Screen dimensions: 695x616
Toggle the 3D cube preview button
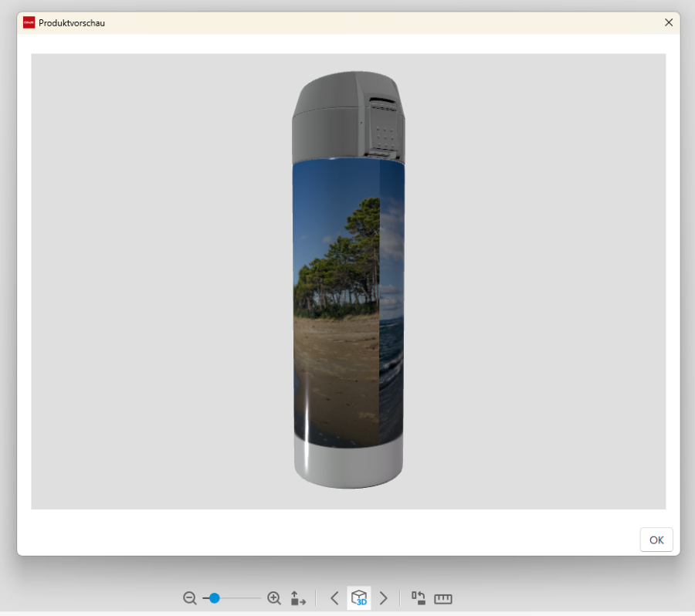click(x=359, y=598)
